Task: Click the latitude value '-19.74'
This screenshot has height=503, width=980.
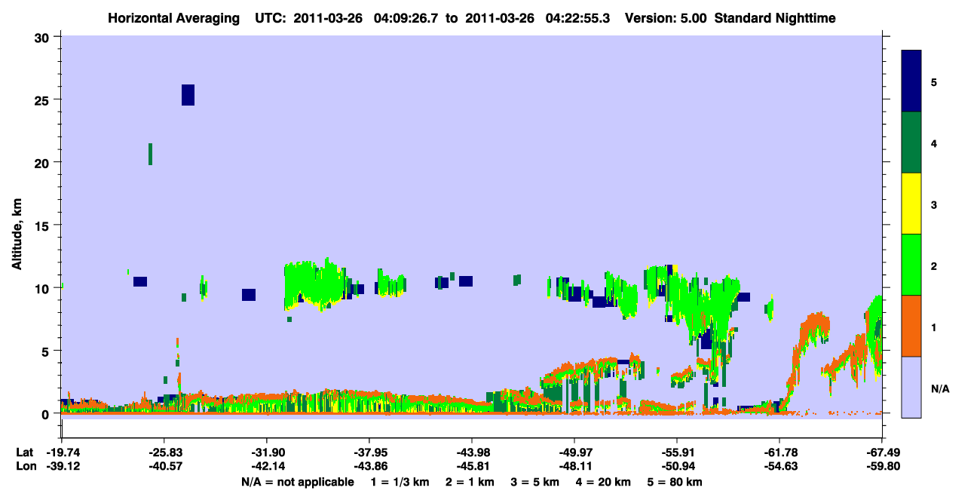Action: point(62,452)
